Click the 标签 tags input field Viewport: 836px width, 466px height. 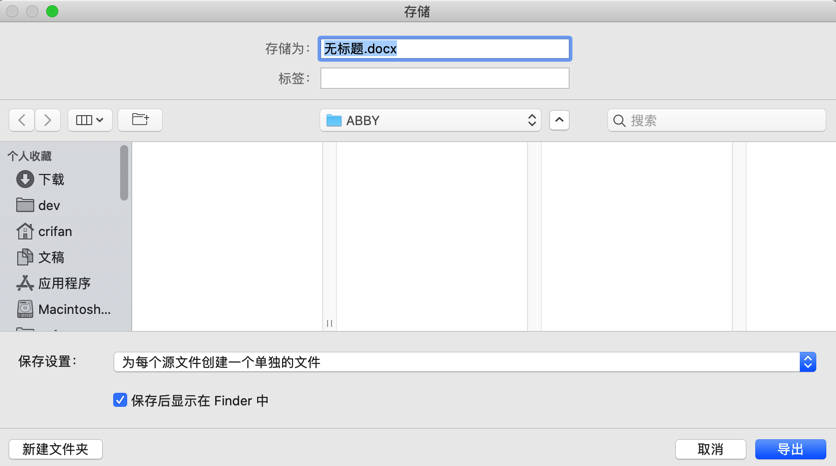445,78
